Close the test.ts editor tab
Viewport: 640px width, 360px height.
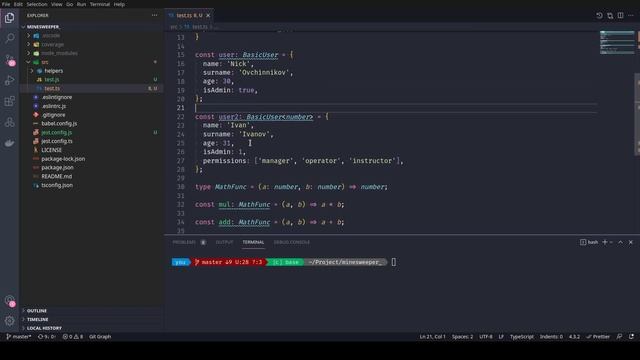(208, 16)
